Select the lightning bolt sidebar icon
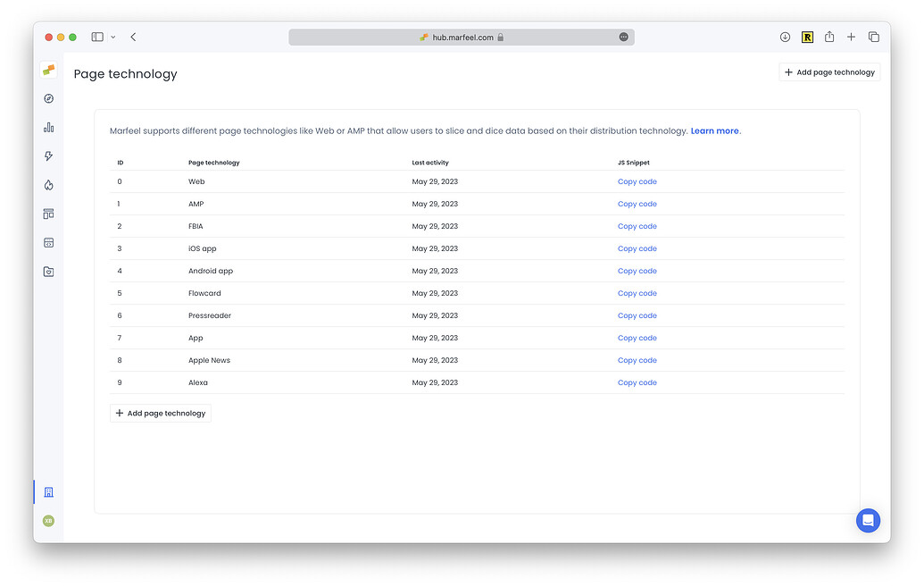 tap(48, 156)
